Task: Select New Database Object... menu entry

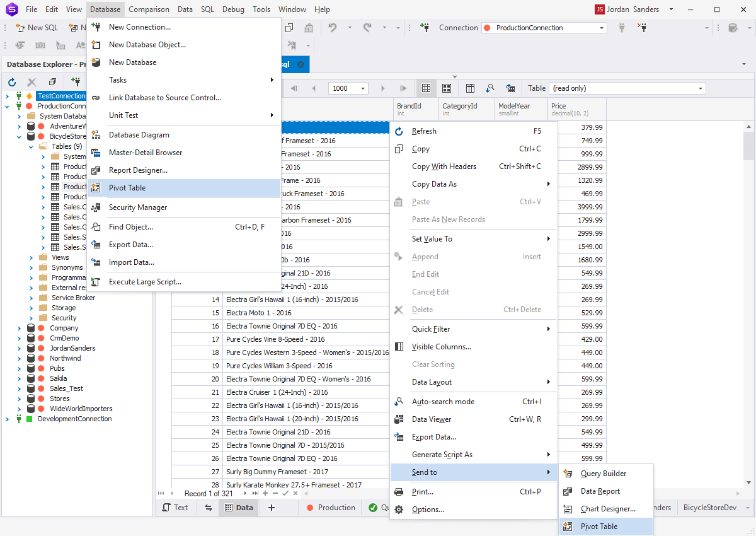Action: tap(183, 45)
